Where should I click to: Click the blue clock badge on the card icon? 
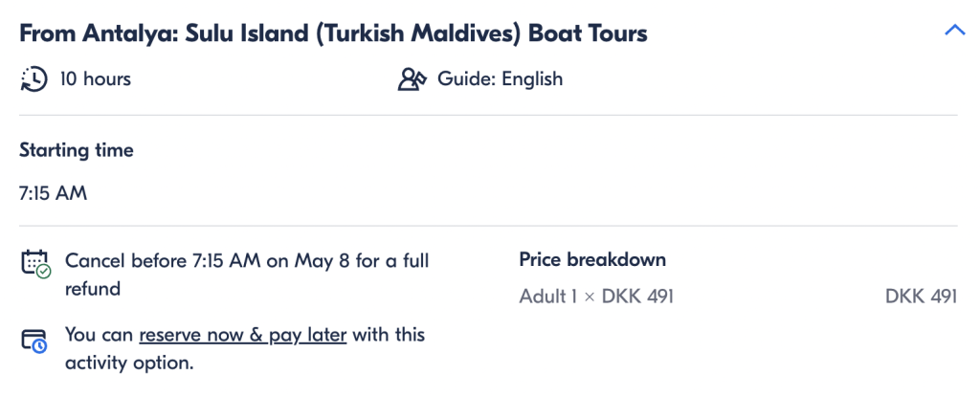(40, 346)
